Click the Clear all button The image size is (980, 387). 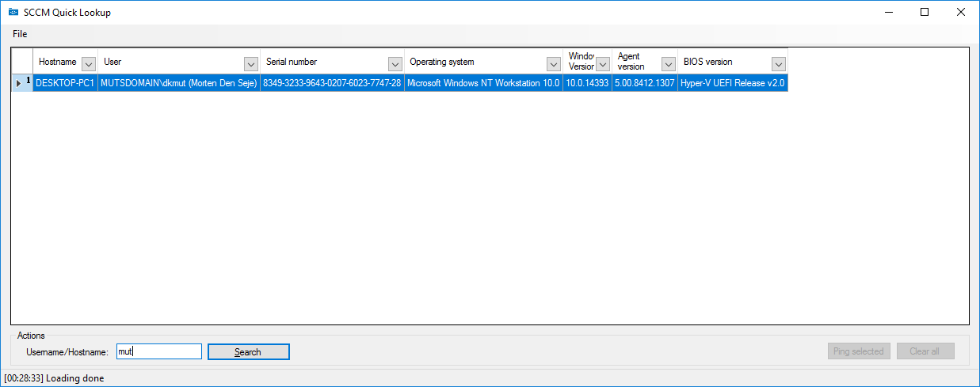coord(925,351)
